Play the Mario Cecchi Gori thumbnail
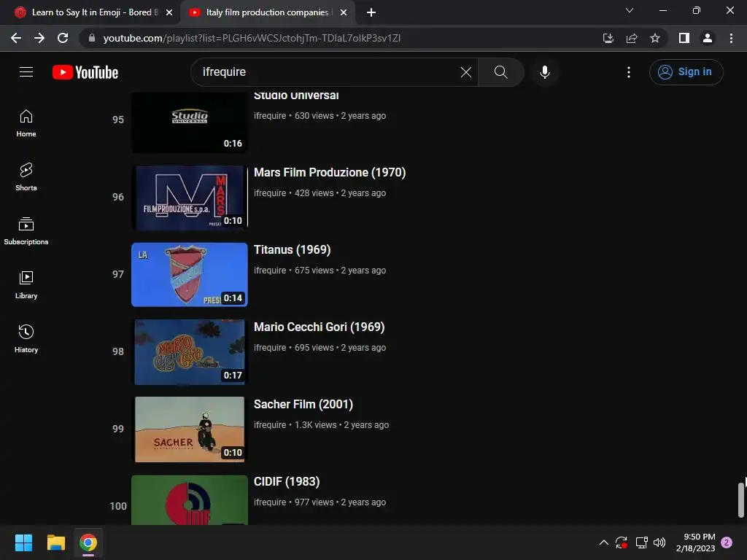The image size is (747, 560). point(190,352)
